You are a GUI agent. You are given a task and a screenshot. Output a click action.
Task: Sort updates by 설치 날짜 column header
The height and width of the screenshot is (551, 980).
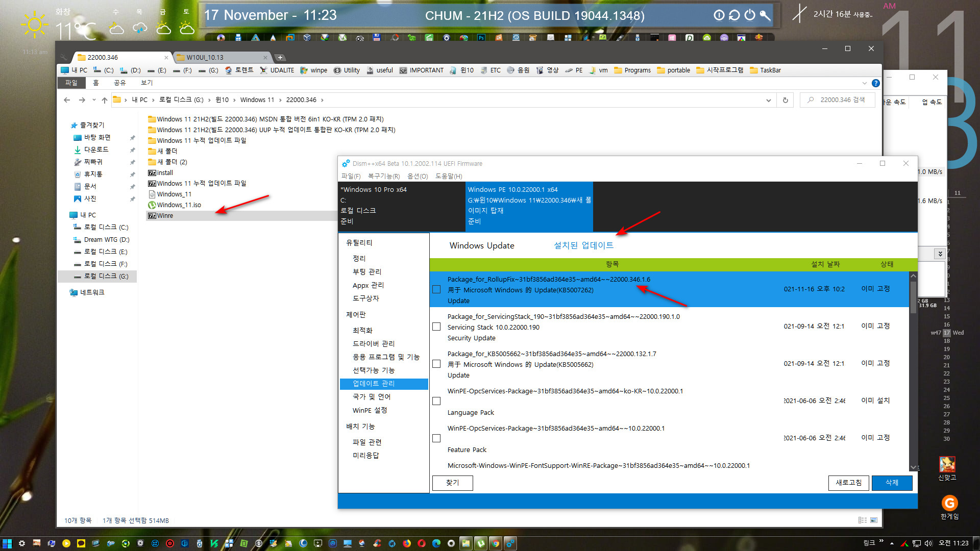[x=825, y=264]
